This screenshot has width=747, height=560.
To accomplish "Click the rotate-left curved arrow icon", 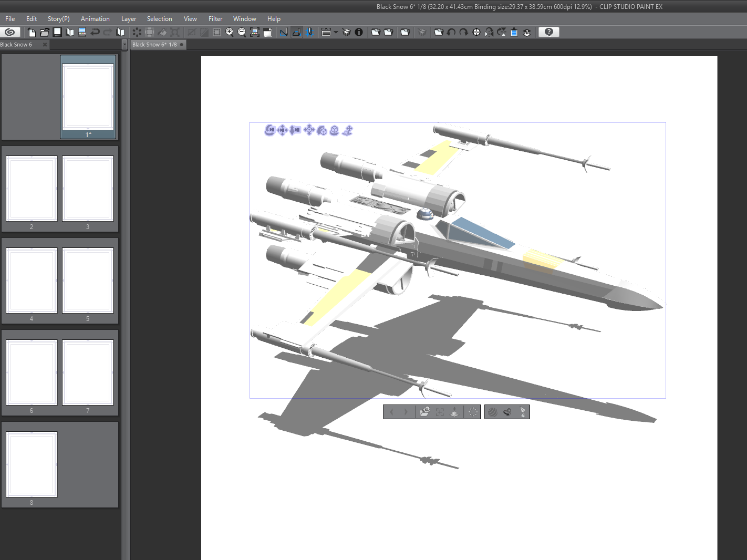I will pos(451,32).
